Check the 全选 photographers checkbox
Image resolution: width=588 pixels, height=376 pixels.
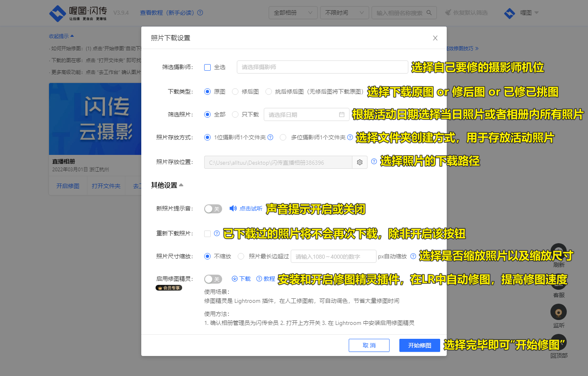coord(207,67)
